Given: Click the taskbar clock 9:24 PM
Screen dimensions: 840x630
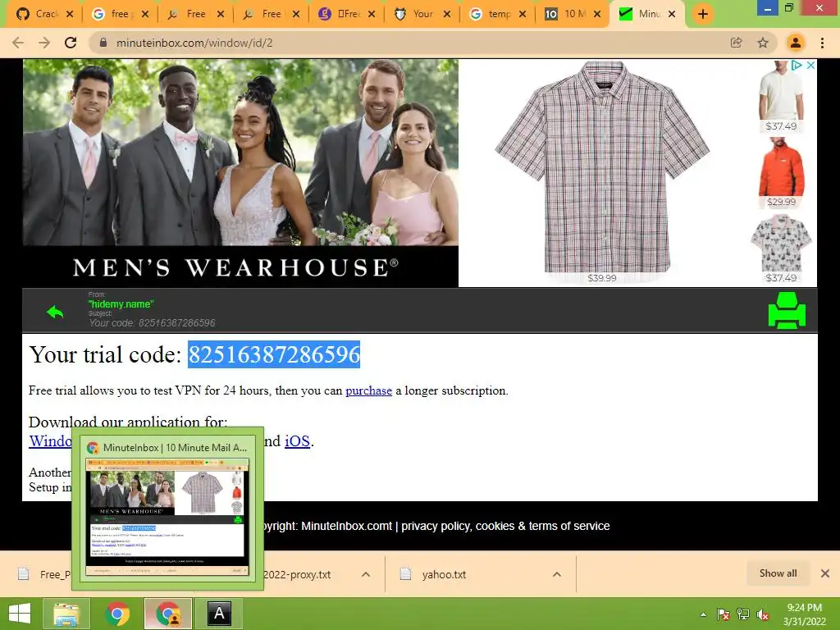Looking at the screenshot, I should [x=804, y=608].
